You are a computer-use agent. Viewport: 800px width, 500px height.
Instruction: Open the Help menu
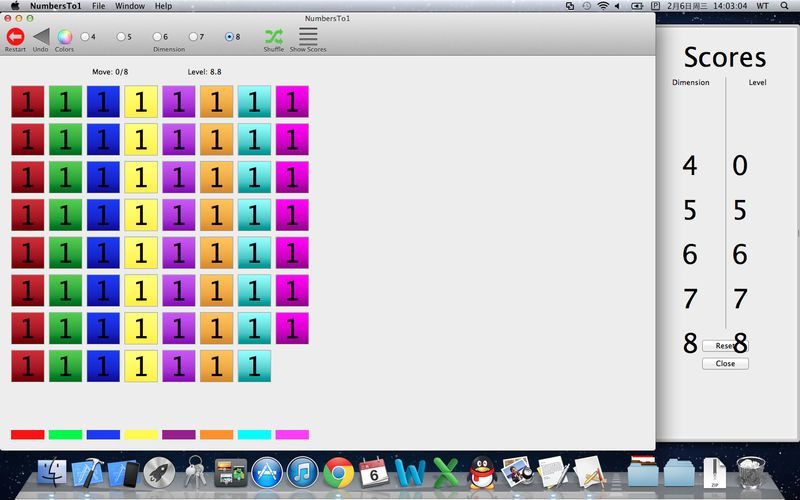point(163,6)
